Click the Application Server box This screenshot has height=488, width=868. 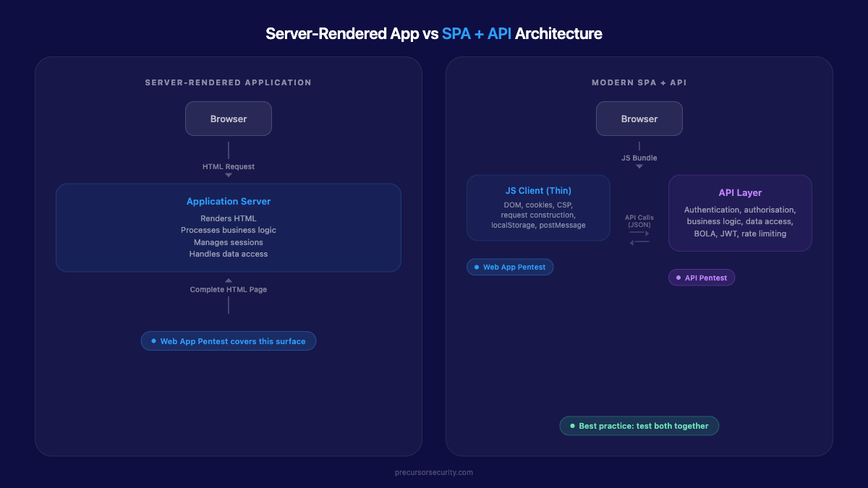point(229,227)
